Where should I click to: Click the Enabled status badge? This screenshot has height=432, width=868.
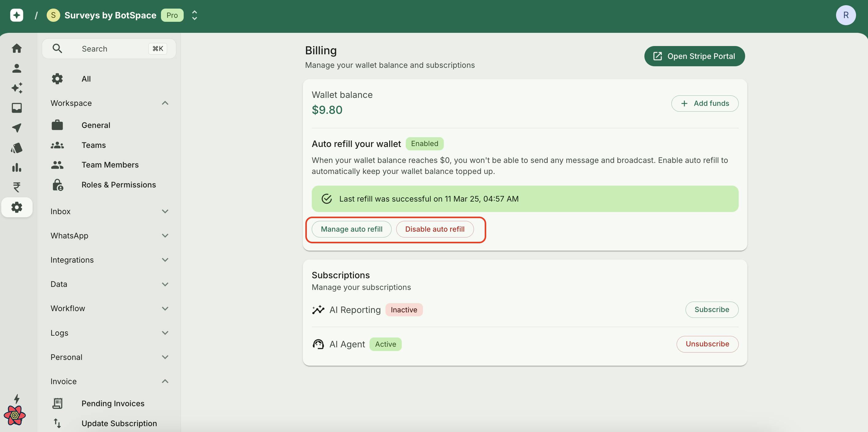(424, 144)
